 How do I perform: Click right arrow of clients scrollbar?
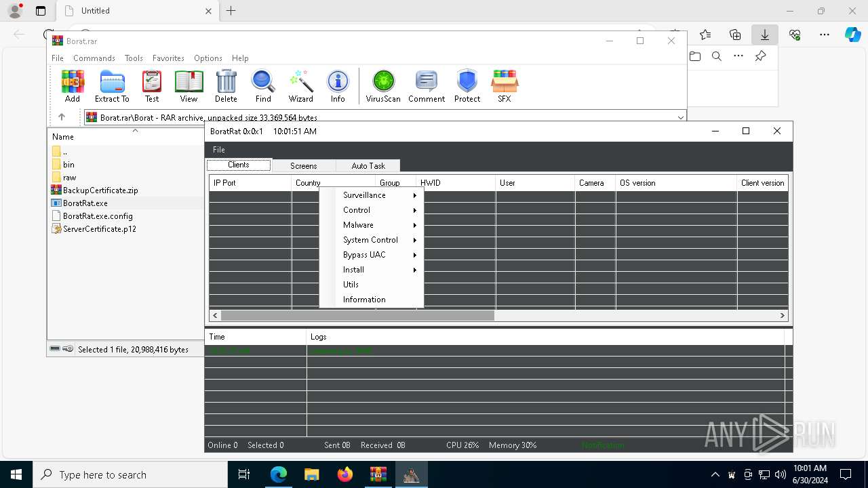[782, 316]
